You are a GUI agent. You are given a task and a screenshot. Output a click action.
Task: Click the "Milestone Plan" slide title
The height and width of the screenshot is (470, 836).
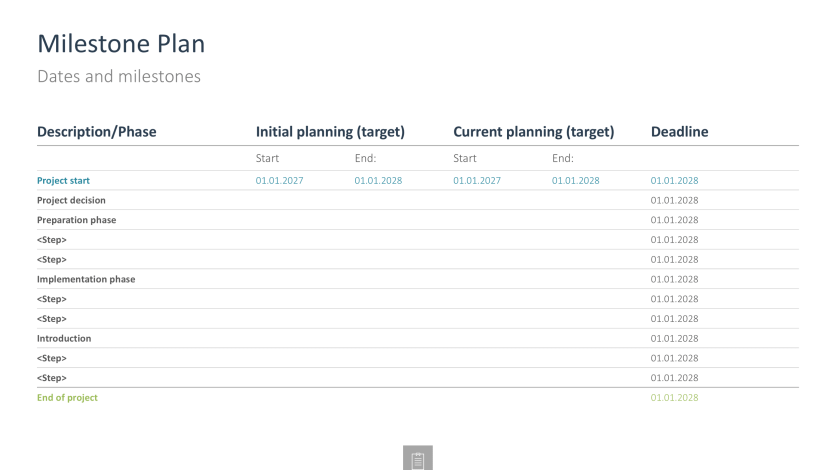[122, 44]
